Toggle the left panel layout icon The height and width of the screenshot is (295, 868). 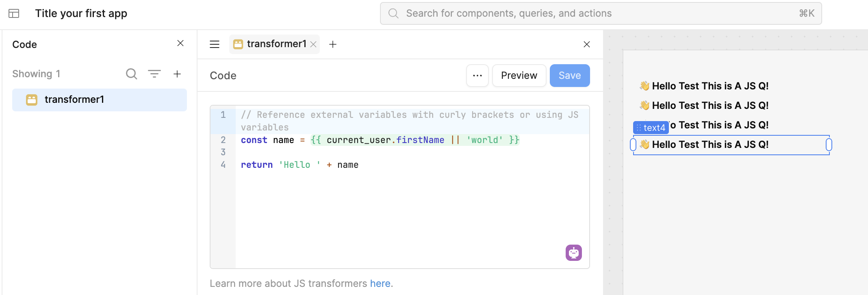pos(14,13)
